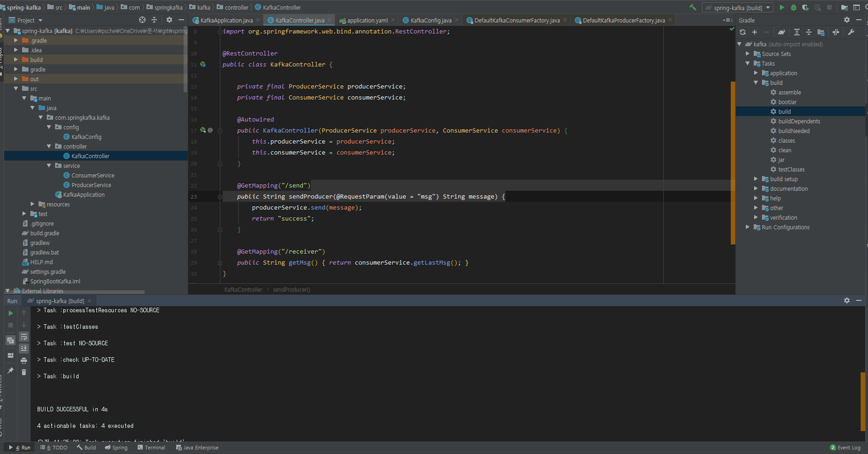868x454 pixels.
Task: Click the controller breadcrumb in the navigation bar
Action: point(233,7)
